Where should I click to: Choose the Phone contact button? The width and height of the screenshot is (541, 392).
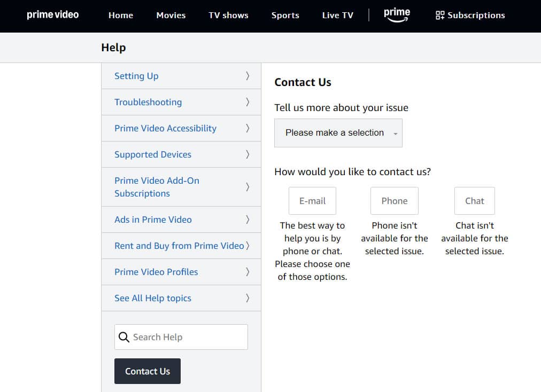pyautogui.click(x=395, y=201)
